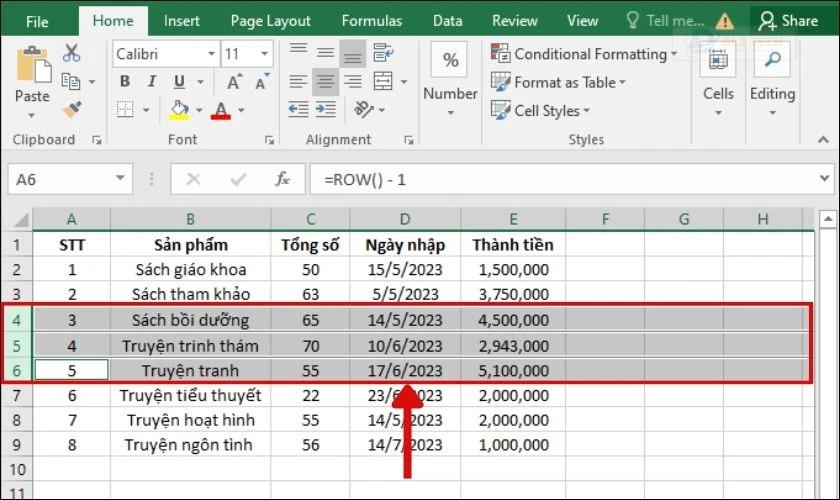The image size is (840, 500).
Task: Click the warning triangle icon
Action: tap(725, 21)
